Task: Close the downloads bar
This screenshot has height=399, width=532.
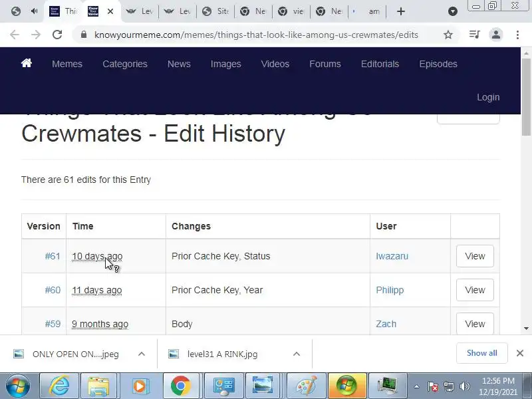Action: (x=520, y=353)
